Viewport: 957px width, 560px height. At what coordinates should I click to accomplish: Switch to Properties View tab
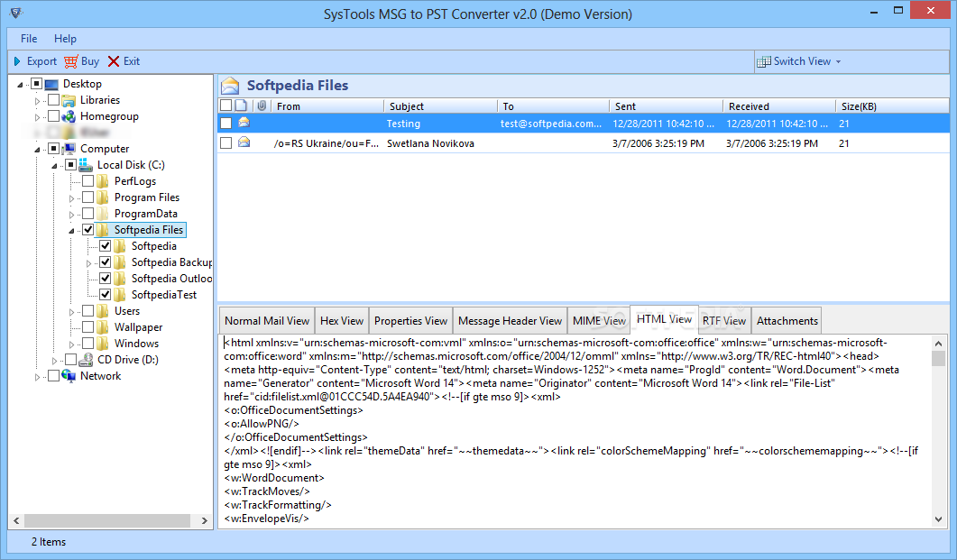click(x=410, y=321)
